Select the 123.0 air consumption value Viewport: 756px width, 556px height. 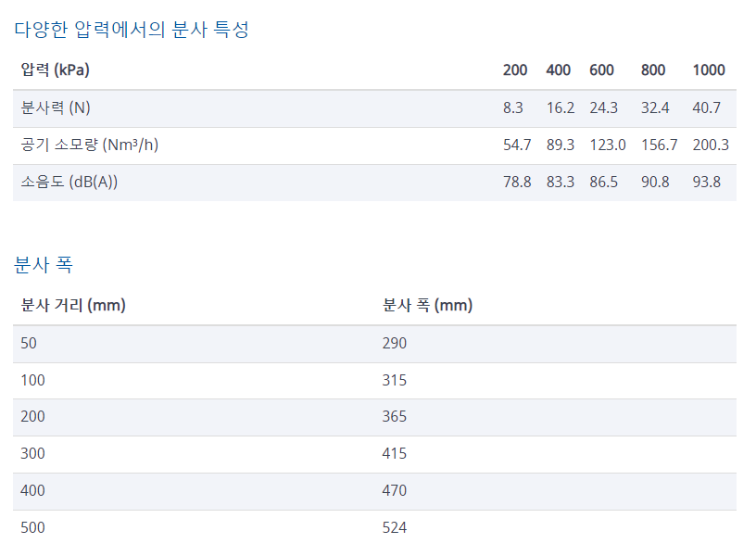pyautogui.click(x=608, y=145)
